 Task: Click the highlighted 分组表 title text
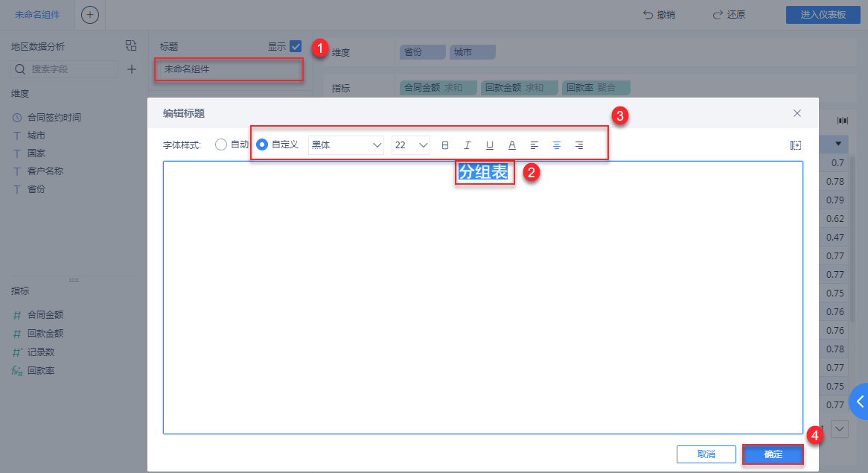coord(483,172)
